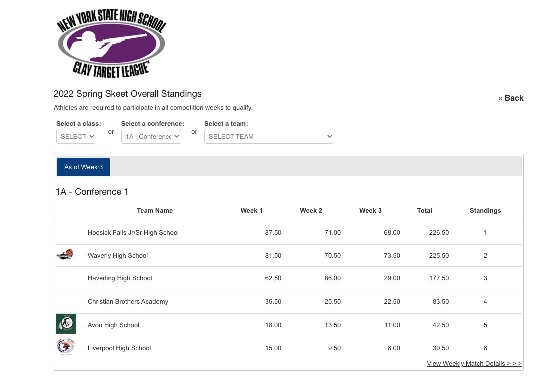Click Avon total score 42.50
This screenshot has height=392, width=549.
(441, 325)
